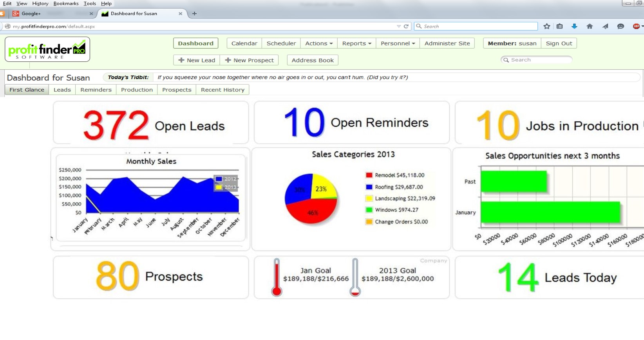Click the chat bubble toolbar icon
This screenshot has width=644, height=340.
click(x=620, y=26)
